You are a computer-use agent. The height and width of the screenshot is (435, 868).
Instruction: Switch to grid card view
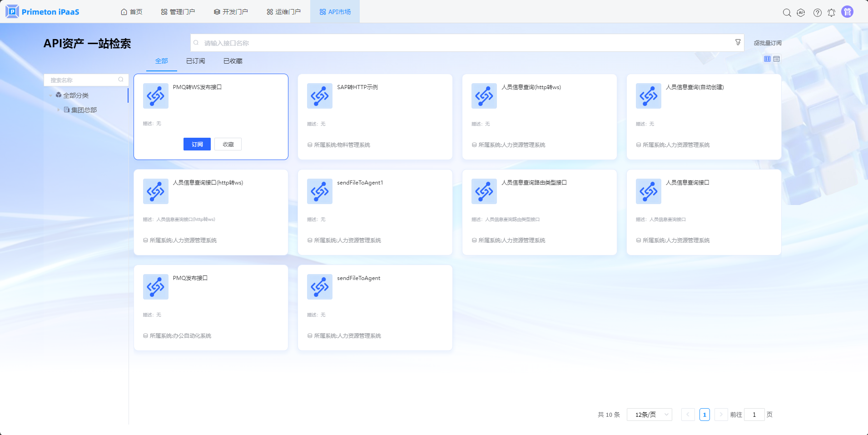pos(767,59)
